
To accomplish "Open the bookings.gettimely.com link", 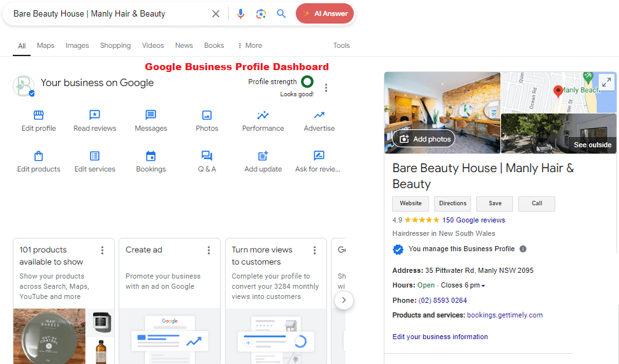I will point(504,315).
